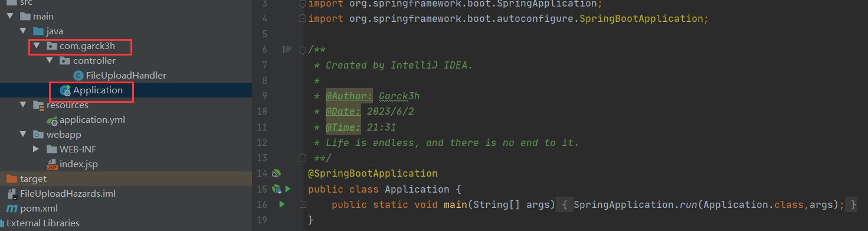
Task: Click the Application class icon with run badge
Action: click(65, 90)
